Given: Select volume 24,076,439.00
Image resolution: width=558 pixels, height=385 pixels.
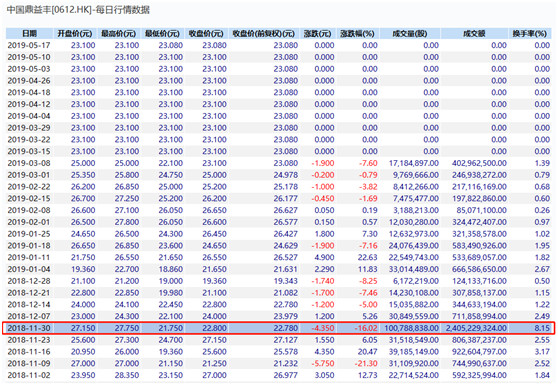Looking at the screenshot, I should [x=414, y=246].
